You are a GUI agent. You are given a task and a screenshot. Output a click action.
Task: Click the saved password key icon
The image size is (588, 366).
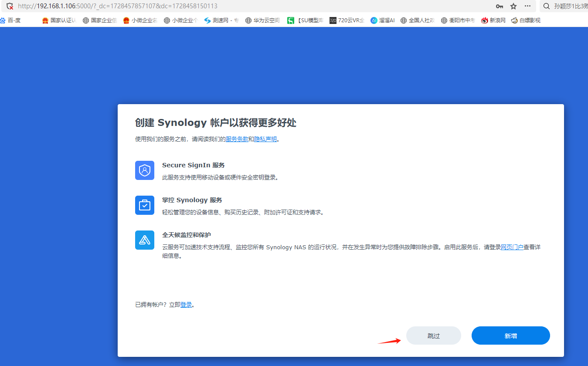pos(500,6)
